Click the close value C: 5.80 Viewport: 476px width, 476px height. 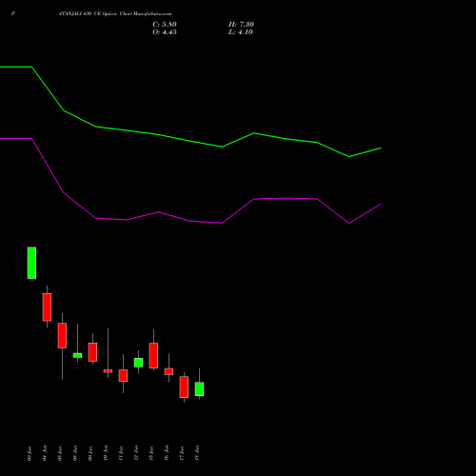(165, 25)
